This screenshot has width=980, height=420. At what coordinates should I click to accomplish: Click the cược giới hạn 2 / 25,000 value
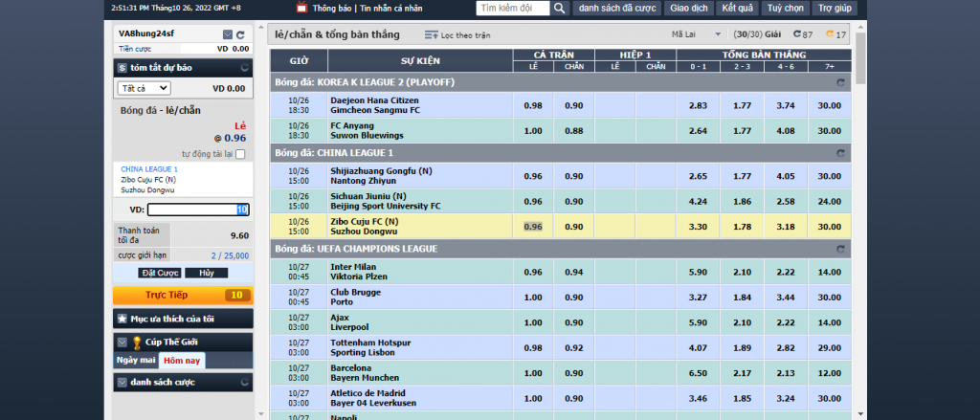[230, 255]
